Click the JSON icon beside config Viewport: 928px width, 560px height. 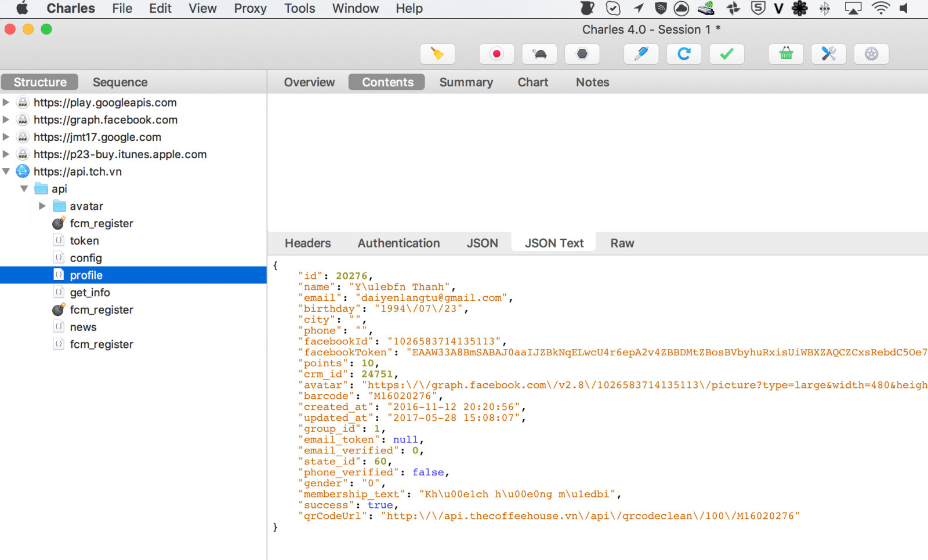click(x=59, y=258)
